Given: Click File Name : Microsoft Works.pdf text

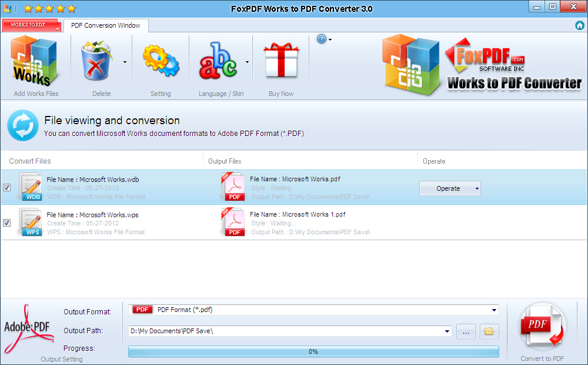Looking at the screenshot, I should pos(295,179).
